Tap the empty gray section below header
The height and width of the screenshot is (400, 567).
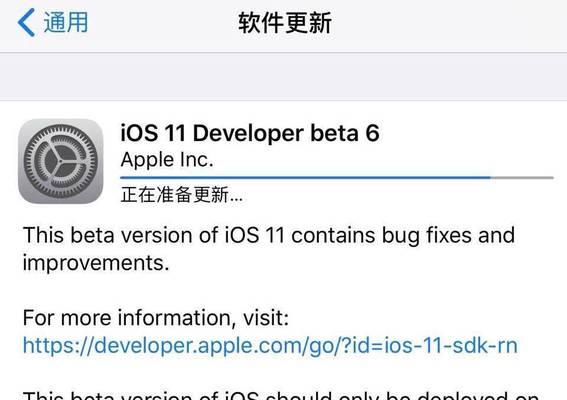click(284, 77)
